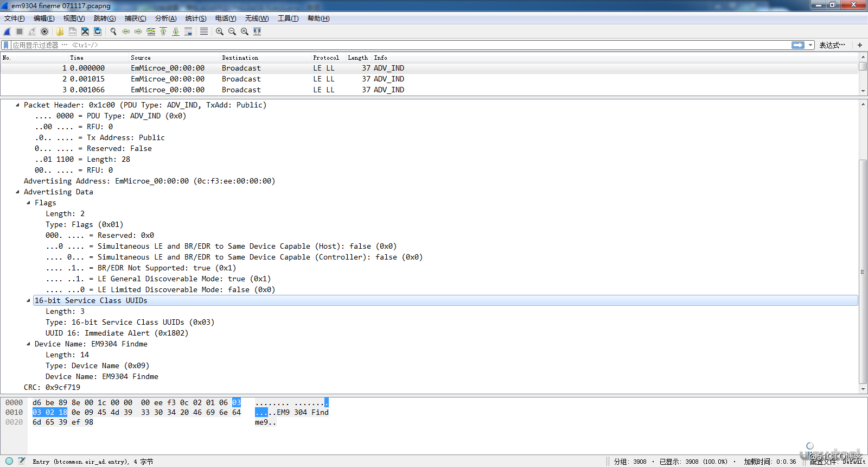This screenshot has height=467, width=868.
Task: Toggle packet list colorize icon
Action: click(x=204, y=31)
